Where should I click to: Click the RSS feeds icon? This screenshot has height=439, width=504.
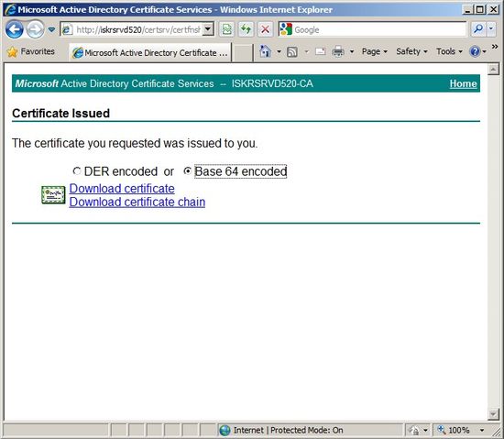(291, 51)
